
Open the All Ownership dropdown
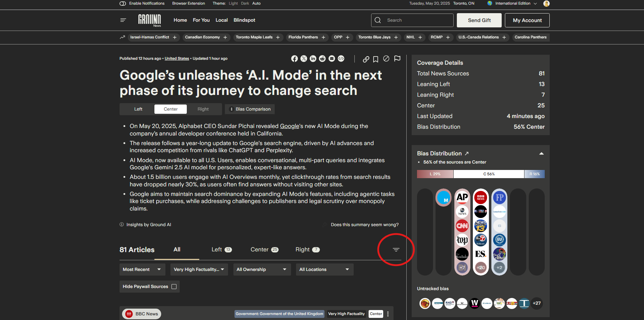coord(262,270)
